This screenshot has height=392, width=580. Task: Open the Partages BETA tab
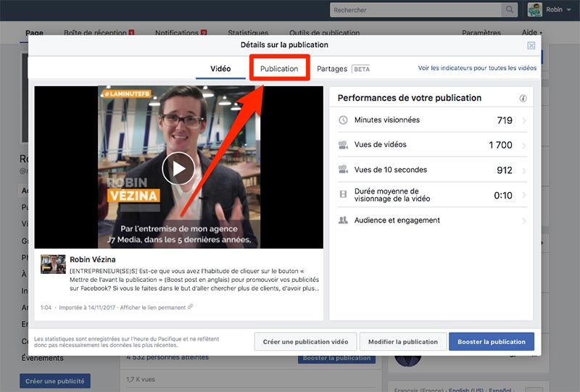(343, 69)
